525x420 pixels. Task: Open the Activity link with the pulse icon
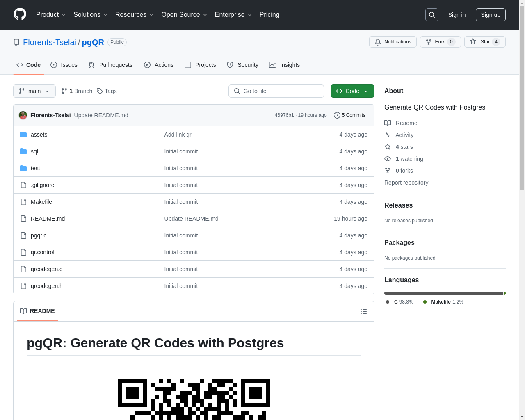[399, 135]
